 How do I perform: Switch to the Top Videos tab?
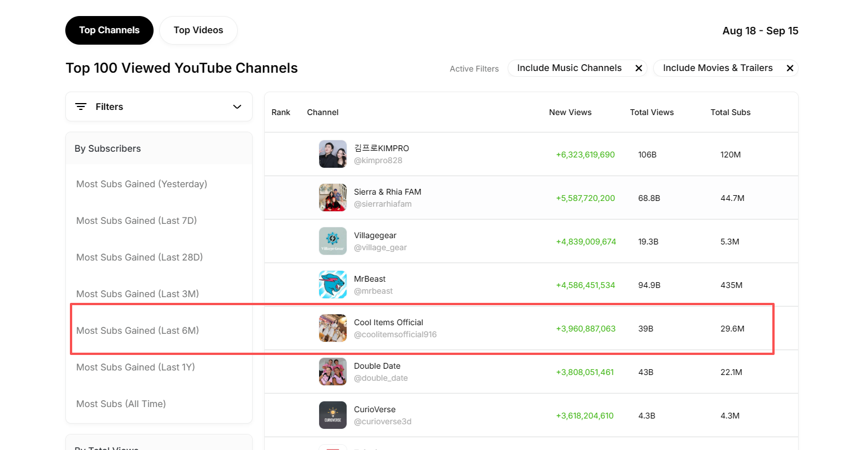(x=198, y=30)
